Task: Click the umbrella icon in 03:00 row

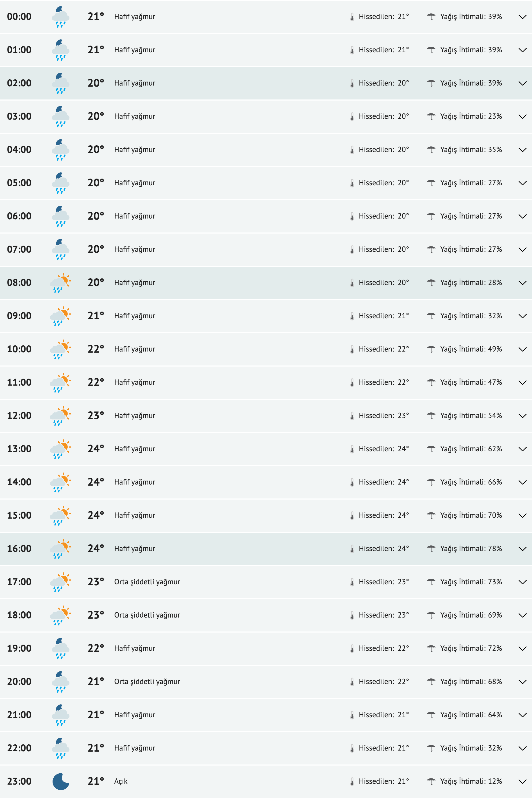Action: 431,116
